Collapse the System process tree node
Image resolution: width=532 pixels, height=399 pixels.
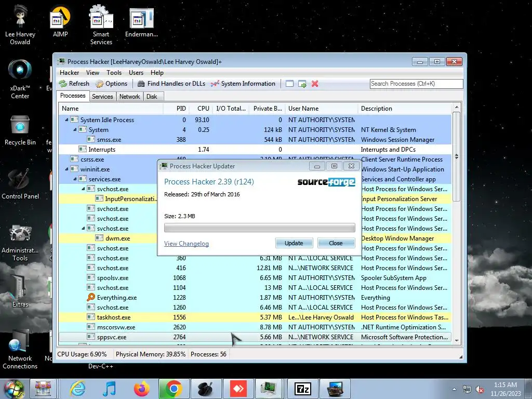[x=75, y=129]
